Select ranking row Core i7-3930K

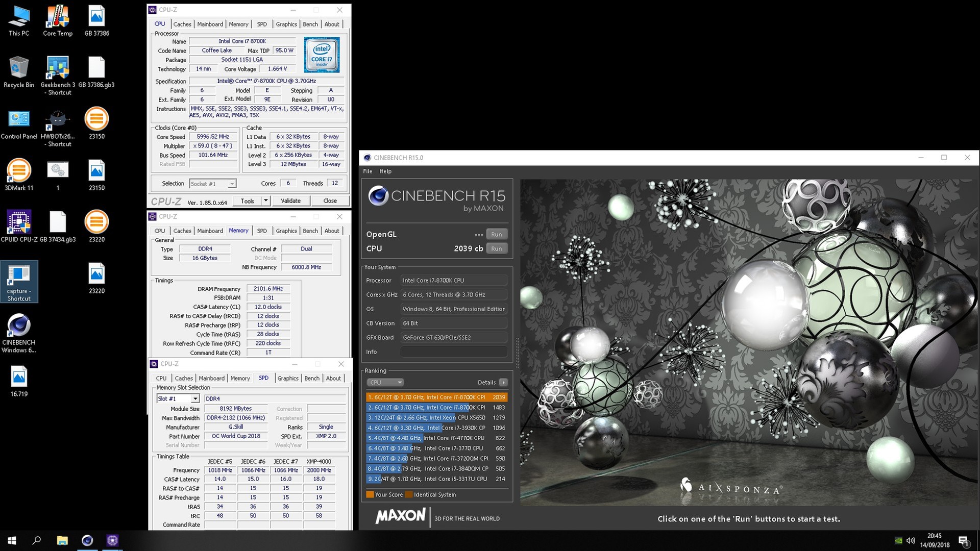(436, 428)
